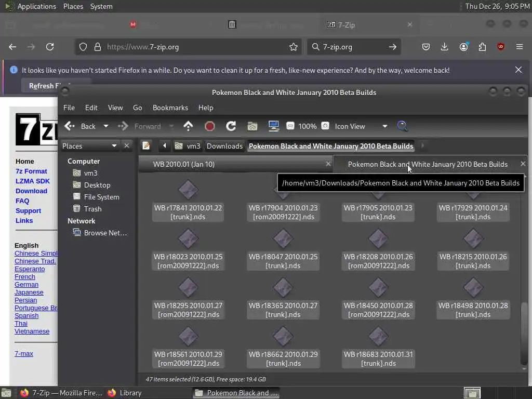Toggle the text location edit icon

click(x=146, y=146)
